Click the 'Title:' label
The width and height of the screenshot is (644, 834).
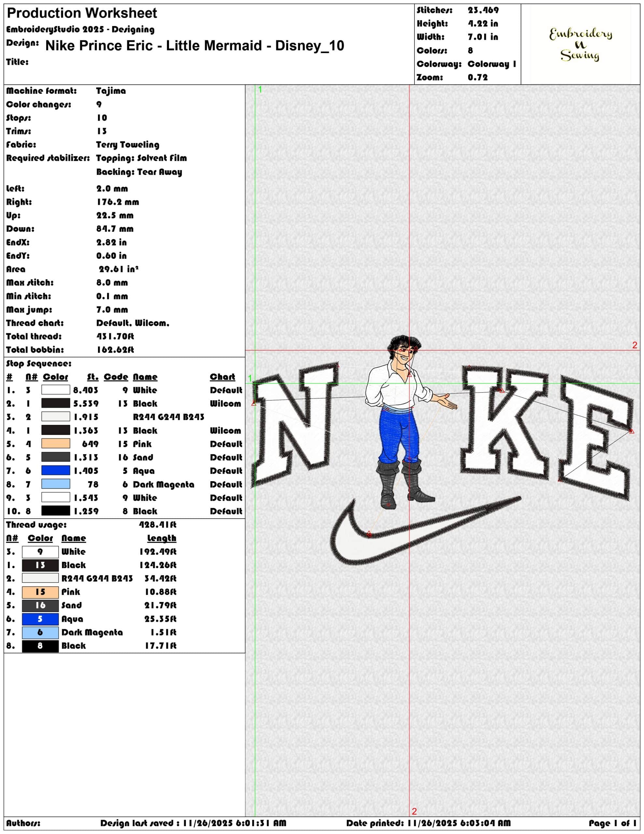pyautogui.click(x=17, y=62)
